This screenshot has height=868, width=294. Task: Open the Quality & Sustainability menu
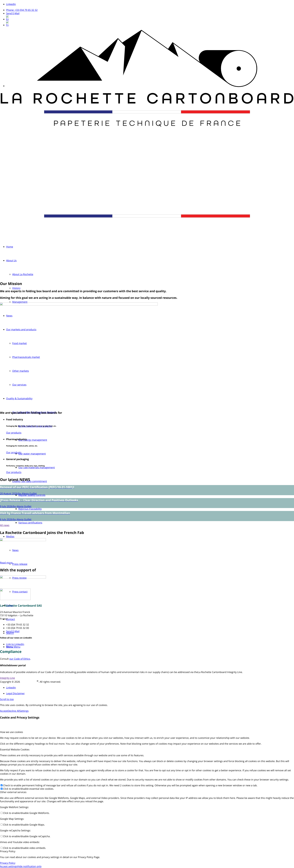(x=19, y=399)
